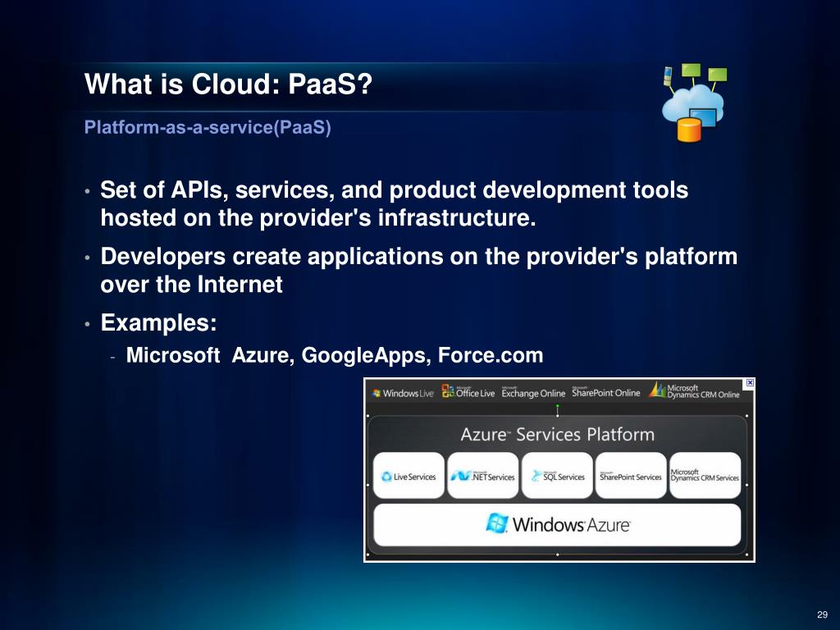Click the Examples: bullet

tap(158, 322)
